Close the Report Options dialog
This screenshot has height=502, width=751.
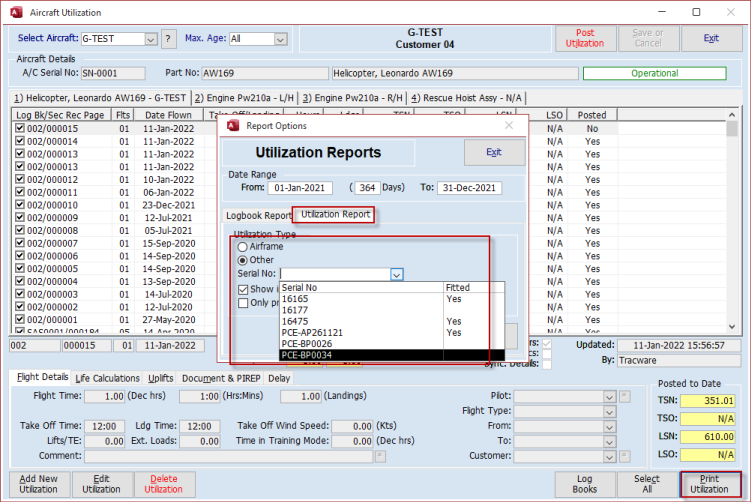pos(509,126)
